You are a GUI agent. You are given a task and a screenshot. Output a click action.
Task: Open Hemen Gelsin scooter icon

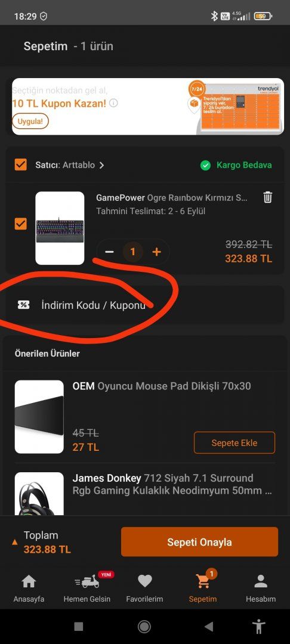(87, 581)
